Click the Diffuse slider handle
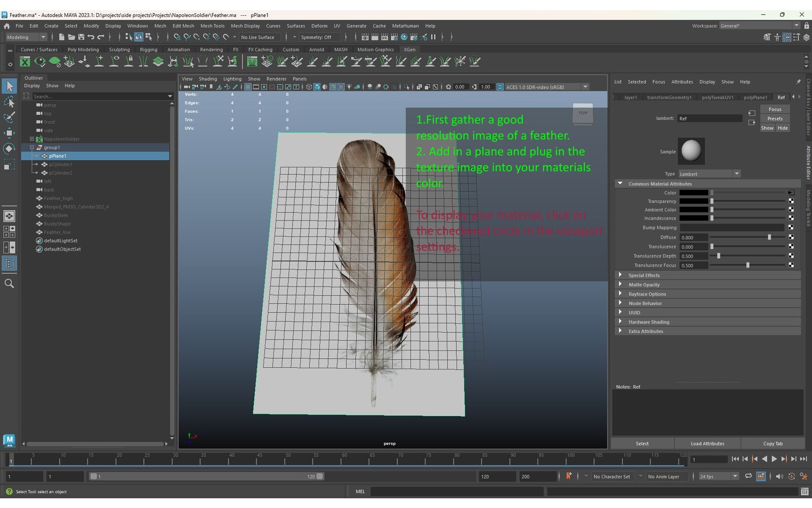 click(x=769, y=237)
